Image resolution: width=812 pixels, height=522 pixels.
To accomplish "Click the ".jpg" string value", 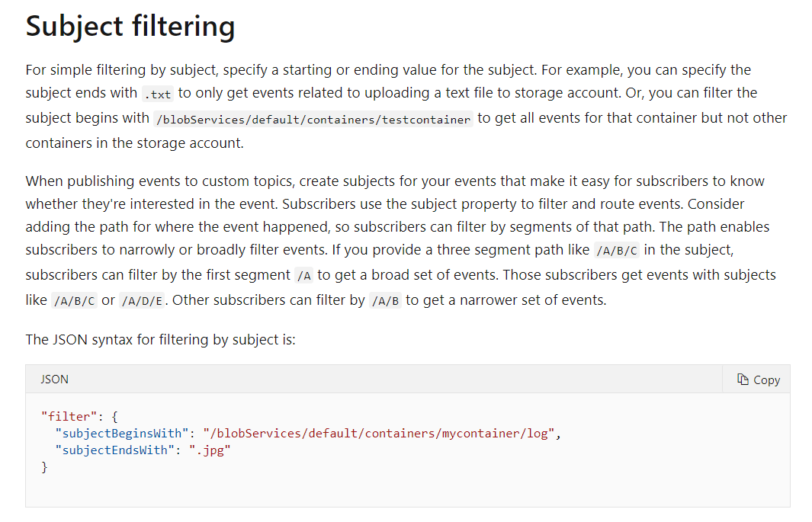I will click(x=210, y=450).
